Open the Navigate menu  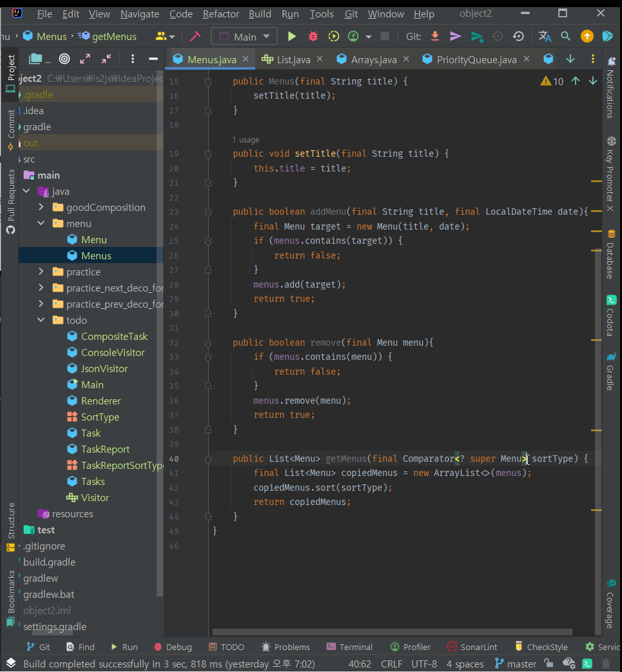coord(140,14)
